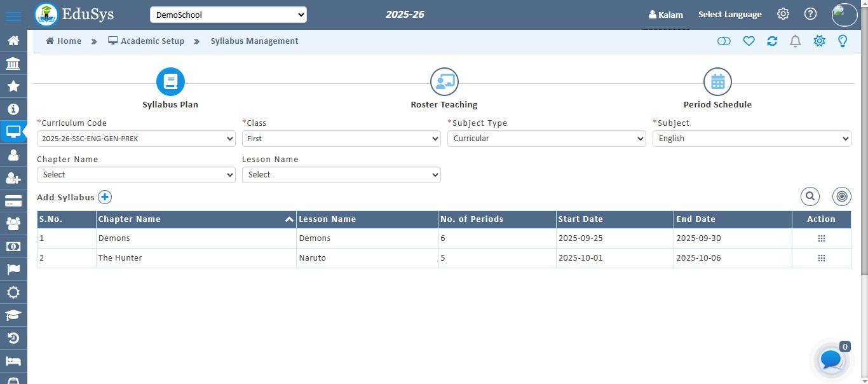Open the chat bubble widget
Screen dimensions: 868x384
click(x=831, y=360)
